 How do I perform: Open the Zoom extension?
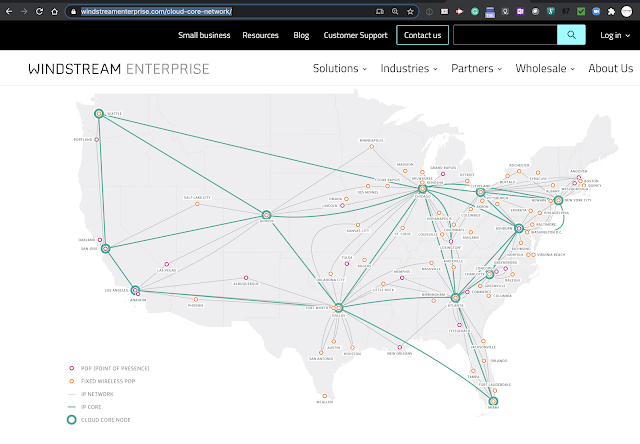pos(596,11)
